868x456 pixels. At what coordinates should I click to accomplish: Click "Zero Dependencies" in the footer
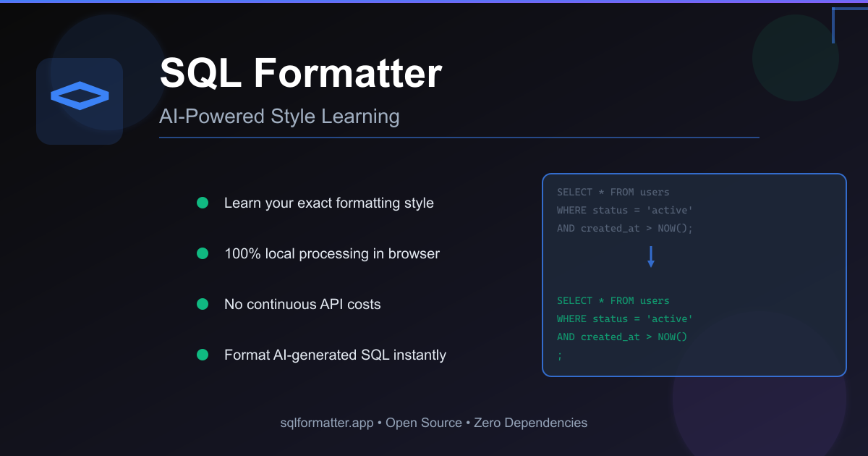[x=530, y=423]
